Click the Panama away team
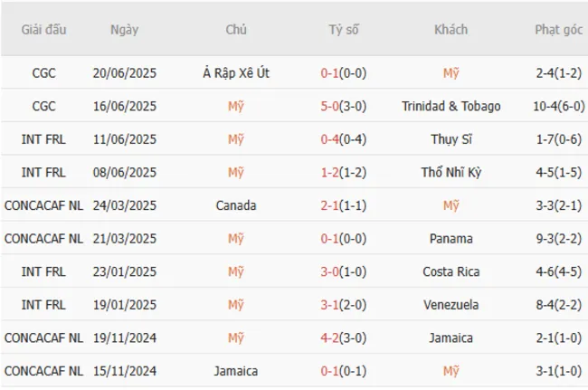 pyautogui.click(x=450, y=239)
